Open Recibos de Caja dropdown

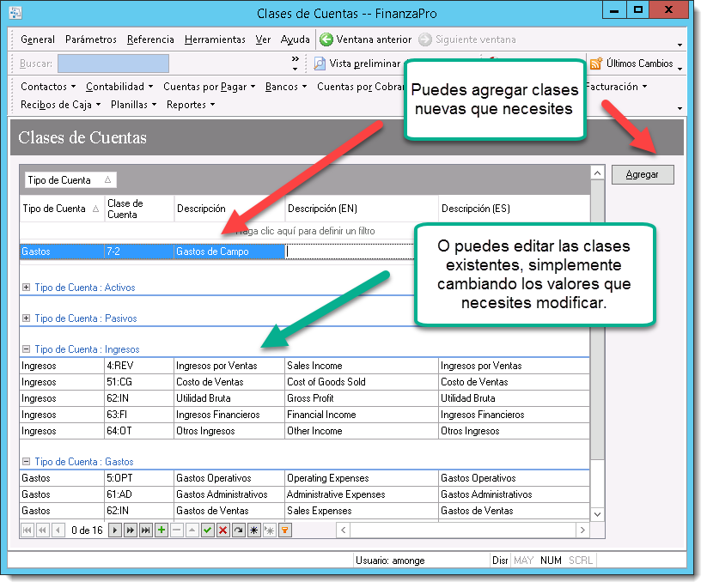tap(60, 105)
